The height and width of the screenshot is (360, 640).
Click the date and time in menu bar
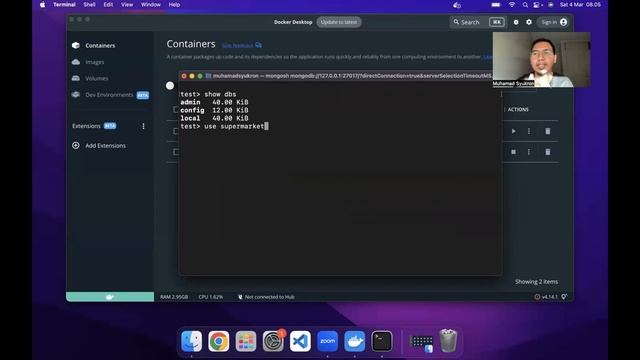tap(580, 5)
